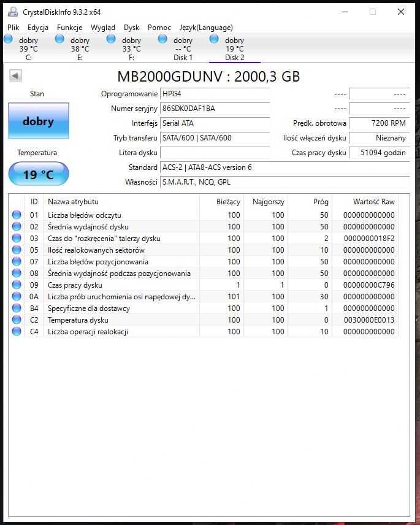The height and width of the screenshot is (525, 420).
Task: Open the Pomoc menu
Action: [x=159, y=28]
